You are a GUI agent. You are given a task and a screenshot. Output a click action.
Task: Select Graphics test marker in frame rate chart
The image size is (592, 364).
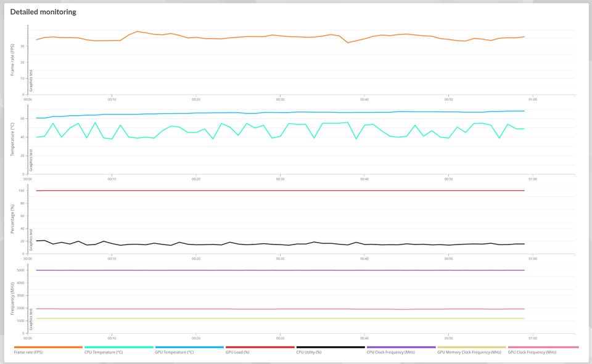(31, 81)
